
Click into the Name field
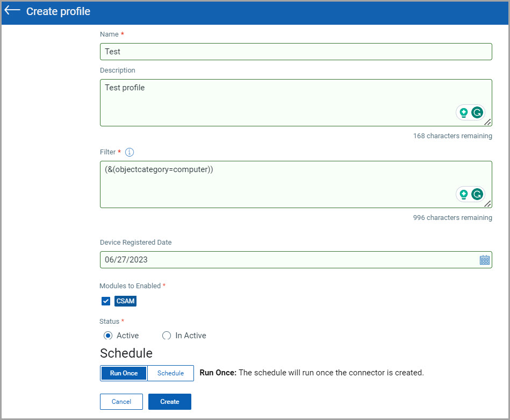(296, 52)
